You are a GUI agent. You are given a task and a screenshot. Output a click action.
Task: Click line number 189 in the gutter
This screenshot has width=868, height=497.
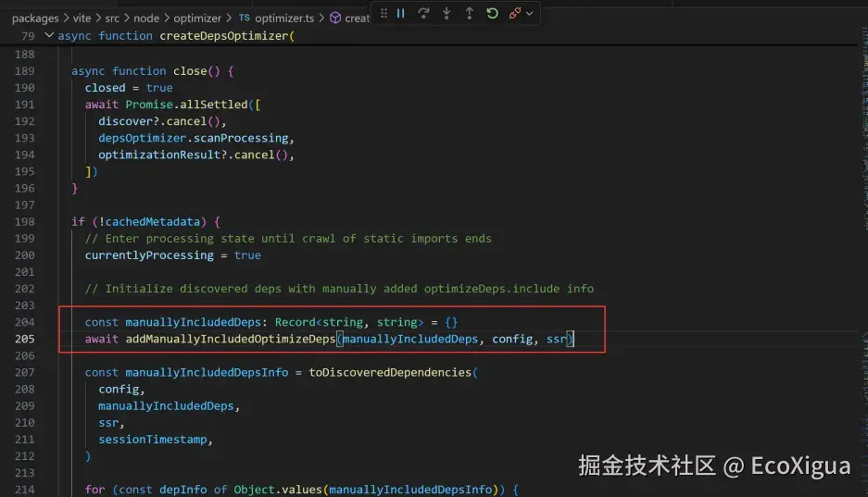24,70
